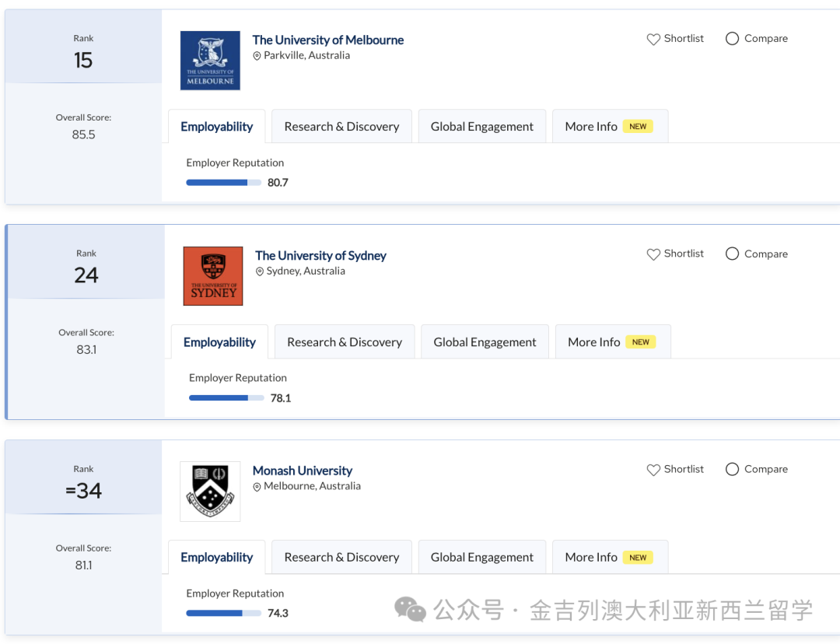
Task: Select Employability tab for University of Sydney
Action: click(x=219, y=342)
